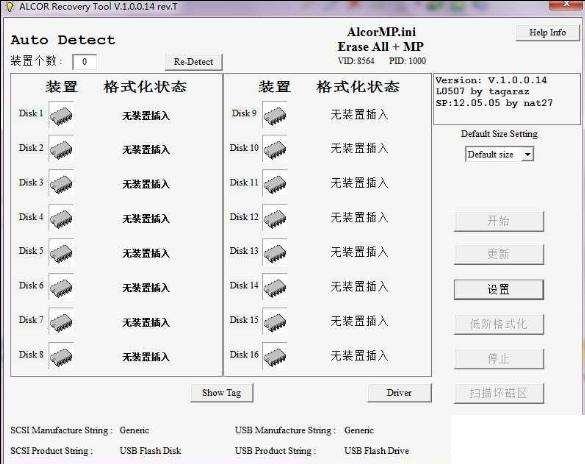This screenshot has height=464, width=585.
Task: Click the Disk 10 chip icon
Action: [275, 149]
